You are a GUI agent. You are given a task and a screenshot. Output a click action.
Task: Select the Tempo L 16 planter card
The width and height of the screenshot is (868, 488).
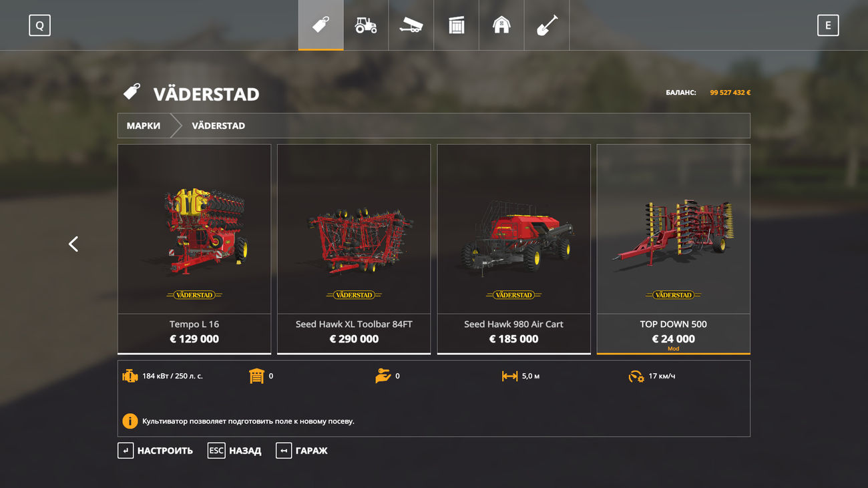[x=194, y=249]
